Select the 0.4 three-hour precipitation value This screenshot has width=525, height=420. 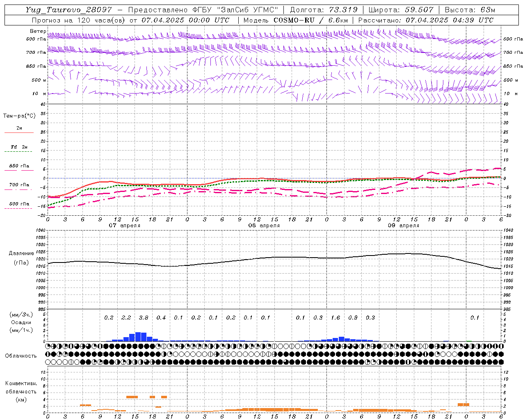[161, 318]
